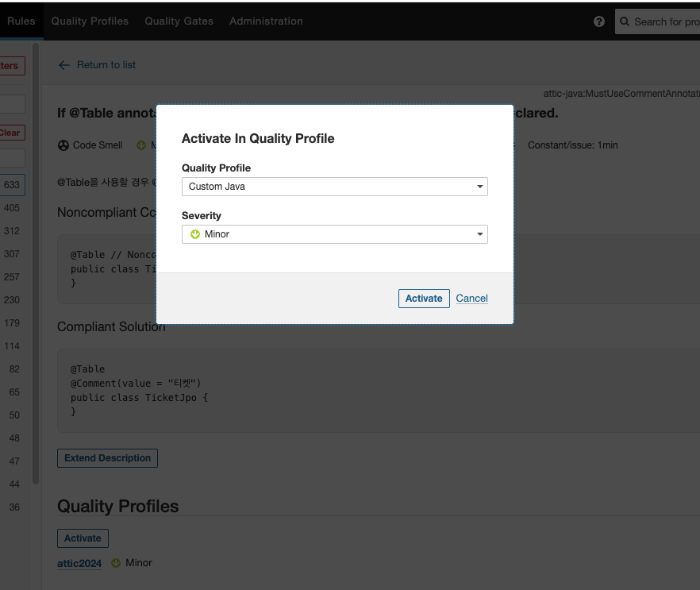Select the 230 count in sidebar

[x=12, y=300]
